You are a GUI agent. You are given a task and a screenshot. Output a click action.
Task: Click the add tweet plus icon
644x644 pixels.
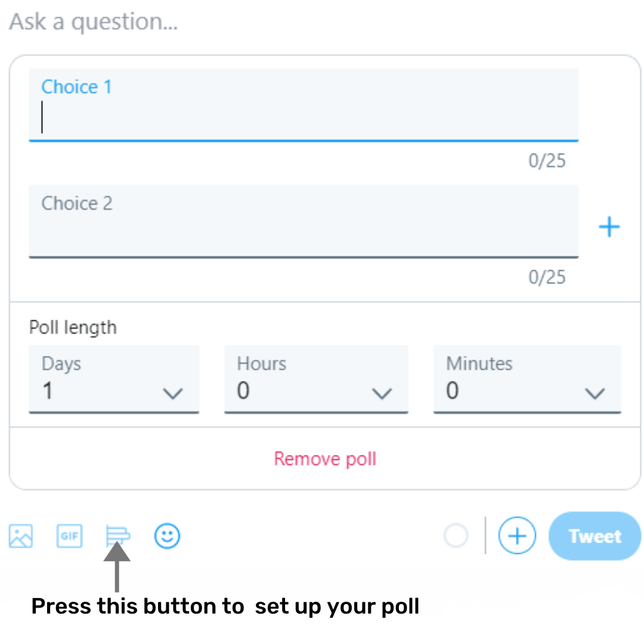tap(517, 536)
